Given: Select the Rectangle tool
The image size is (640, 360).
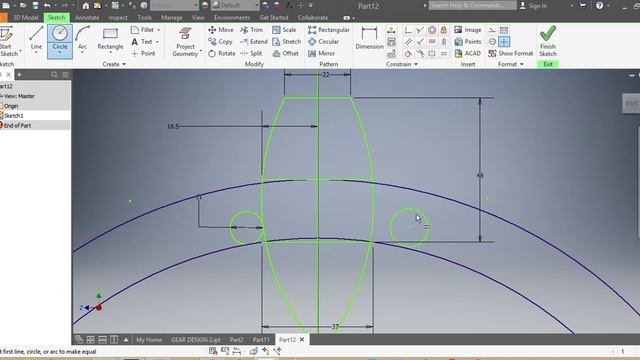Looking at the screenshot, I should tap(110, 39).
